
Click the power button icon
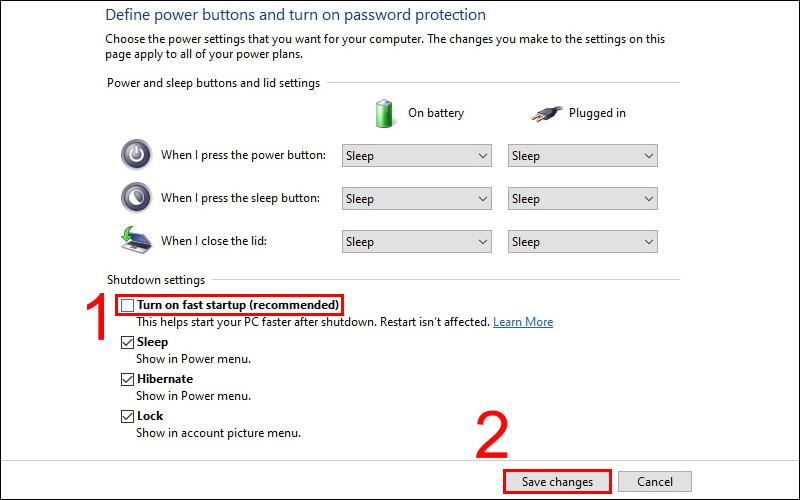click(x=135, y=155)
